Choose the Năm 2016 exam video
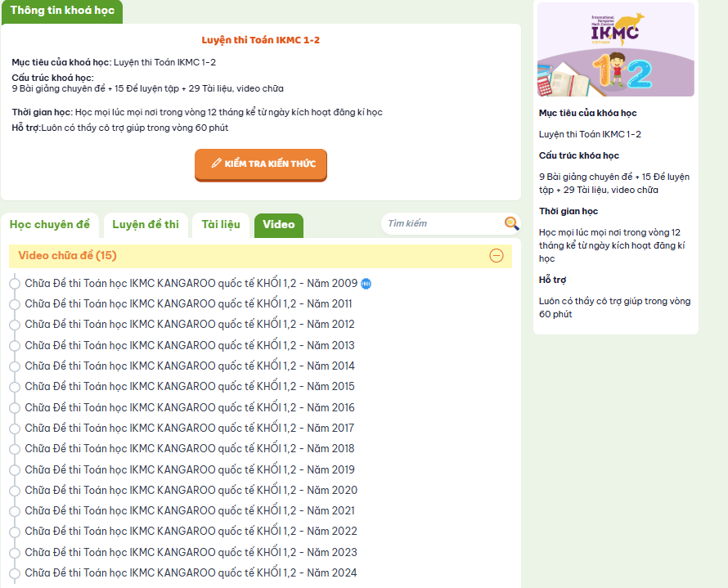This screenshot has width=728, height=588. [190, 407]
